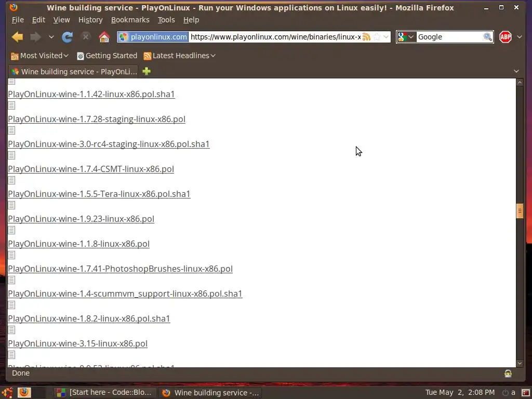Open the Edit menu
Viewport: 532px width, 399px height.
coord(38,20)
